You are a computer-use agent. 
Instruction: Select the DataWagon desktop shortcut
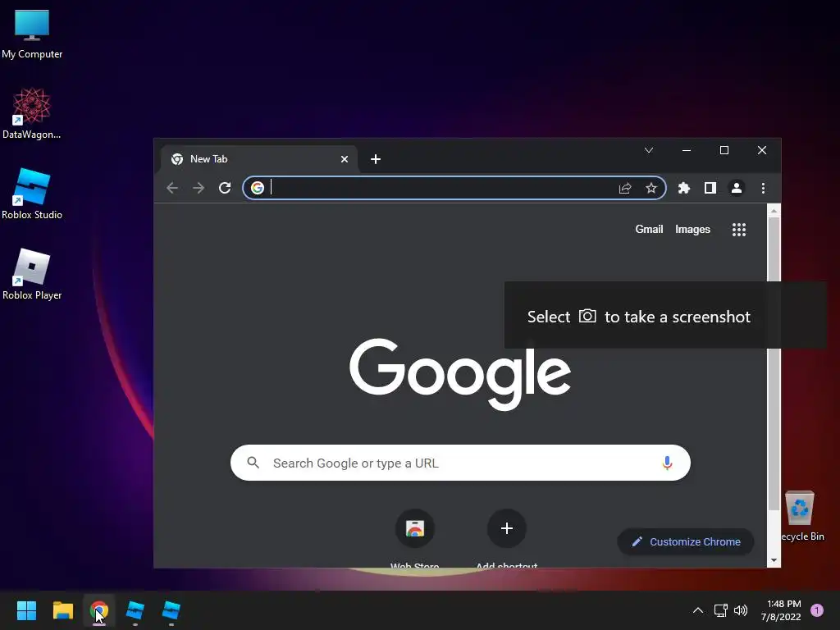[32, 113]
